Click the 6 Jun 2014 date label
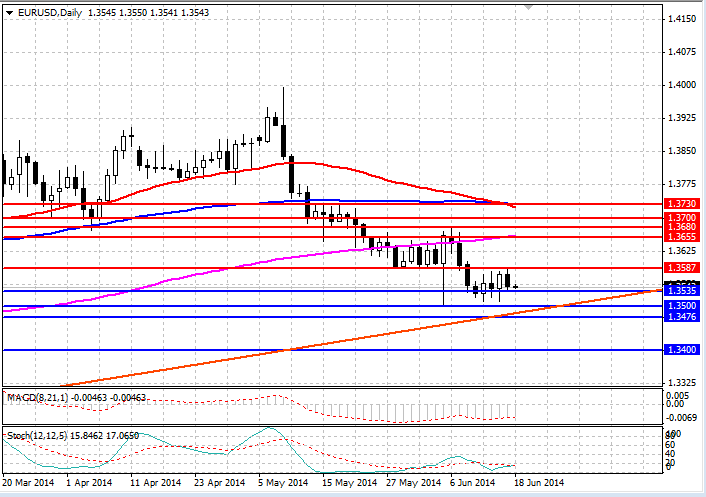 click(x=473, y=483)
